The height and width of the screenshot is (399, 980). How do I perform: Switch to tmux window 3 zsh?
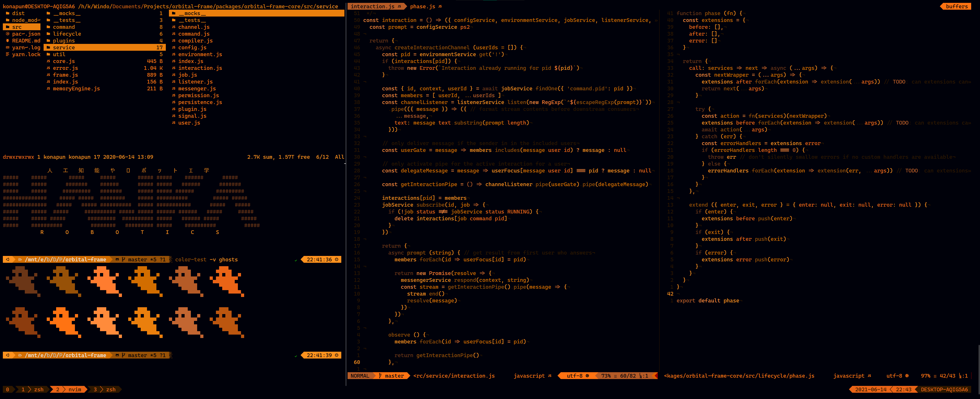coord(104,390)
